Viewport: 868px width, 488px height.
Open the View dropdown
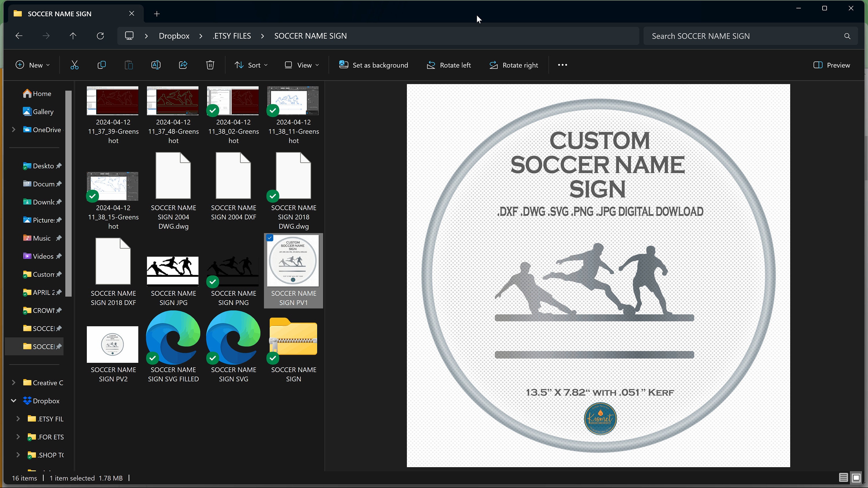point(301,65)
